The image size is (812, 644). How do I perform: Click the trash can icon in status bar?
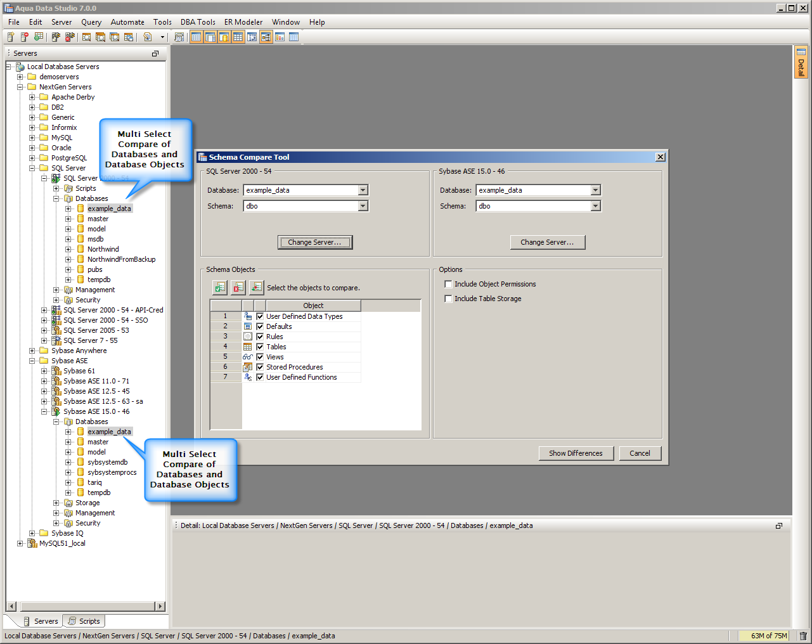pyautogui.click(x=803, y=636)
